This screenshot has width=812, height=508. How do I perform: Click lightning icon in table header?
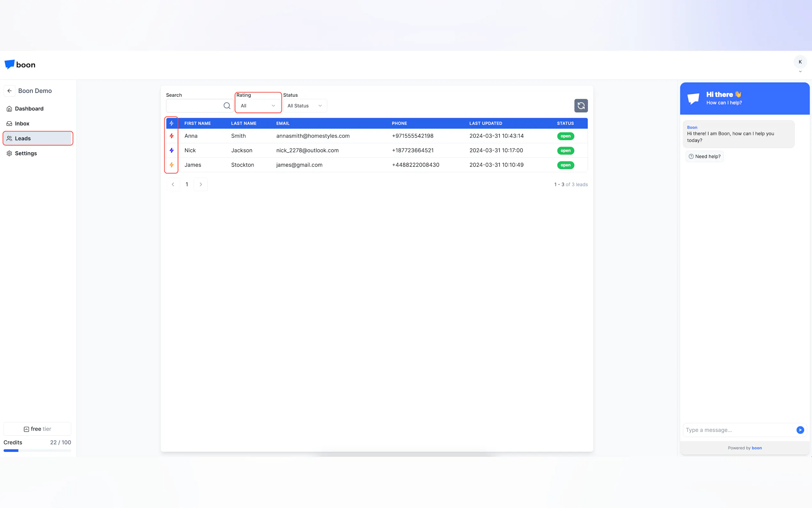point(172,123)
